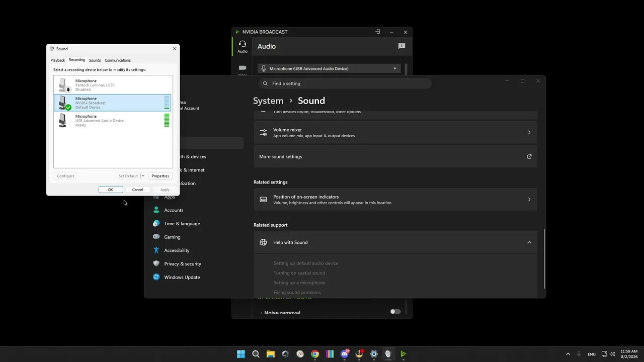Switch to the Communications tab in Sound dialog
The image size is (644, 362).
(118, 60)
